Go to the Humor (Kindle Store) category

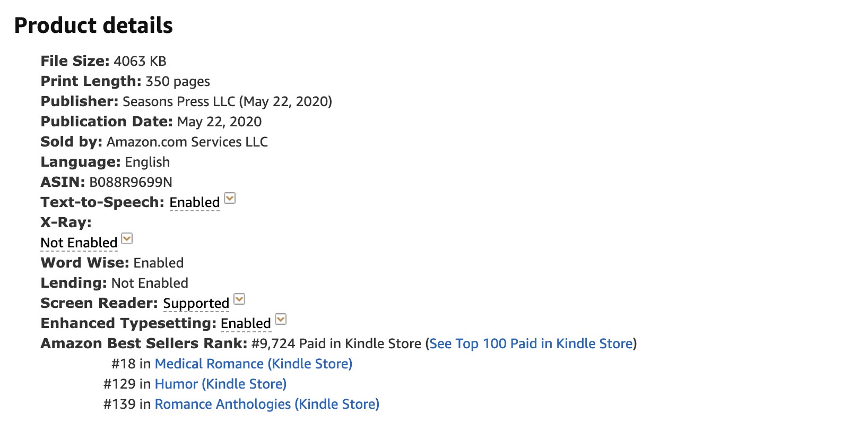pyautogui.click(x=221, y=384)
